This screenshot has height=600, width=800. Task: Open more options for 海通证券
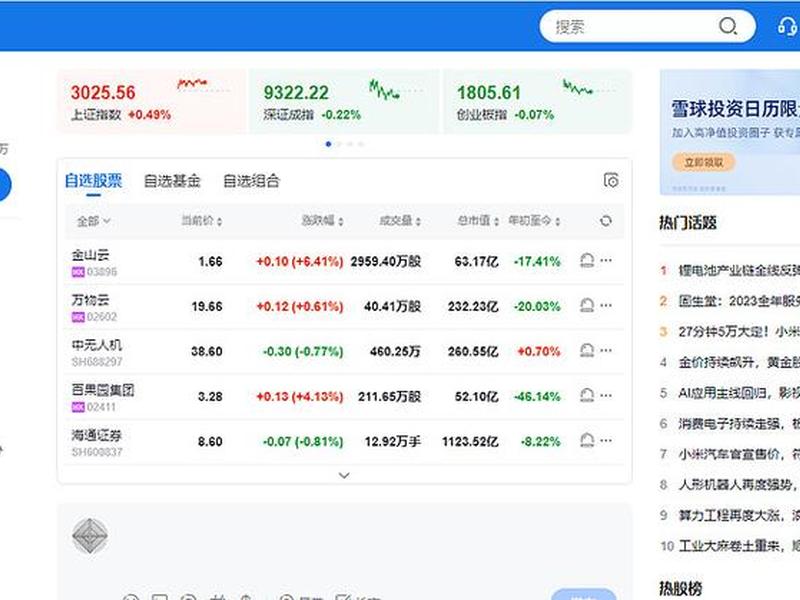(606, 440)
